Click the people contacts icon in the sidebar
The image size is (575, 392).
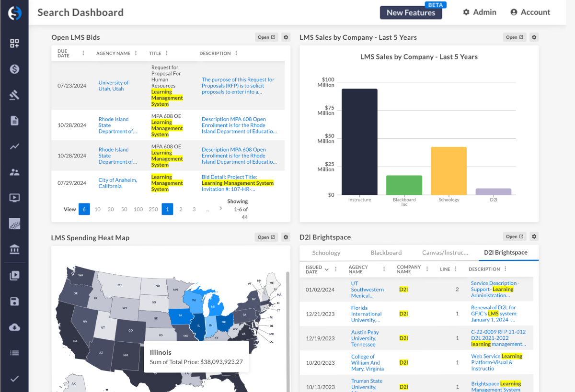(14, 173)
